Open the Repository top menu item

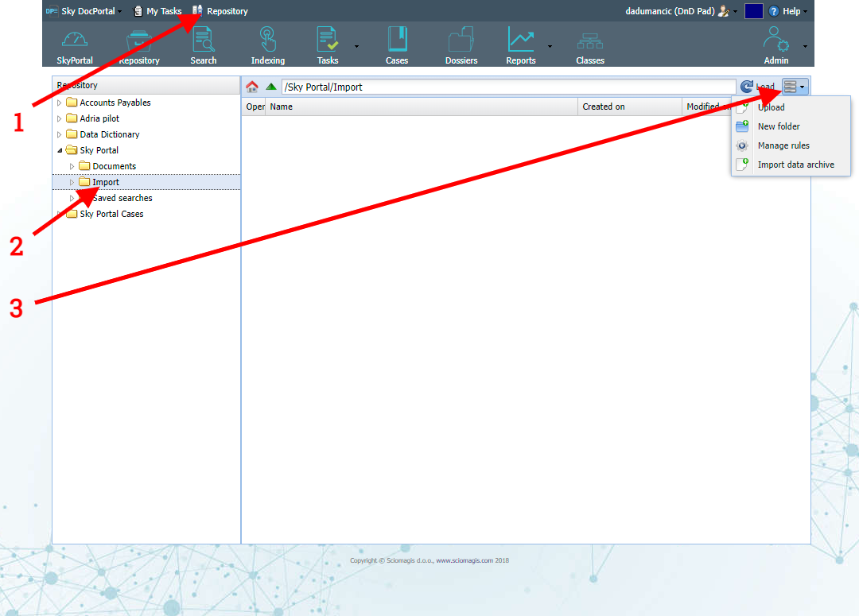220,11
